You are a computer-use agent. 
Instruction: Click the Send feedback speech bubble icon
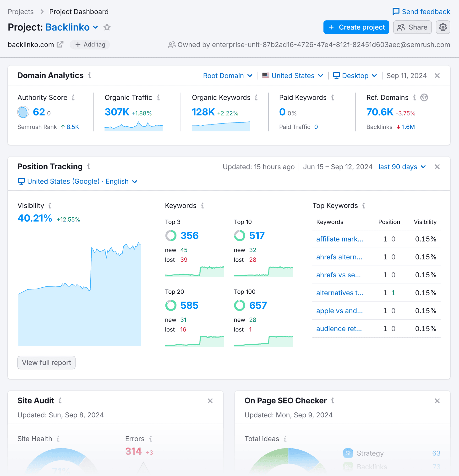[x=396, y=11]
